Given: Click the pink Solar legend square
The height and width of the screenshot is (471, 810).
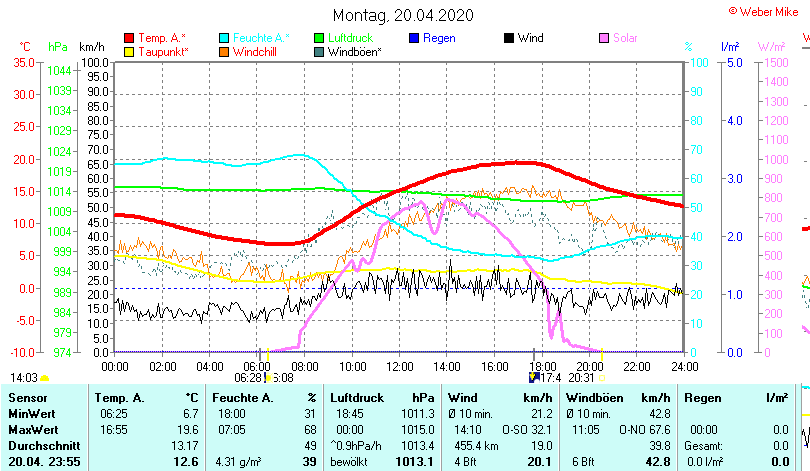Looking at the screenshot, I should [x=604, y=38].
